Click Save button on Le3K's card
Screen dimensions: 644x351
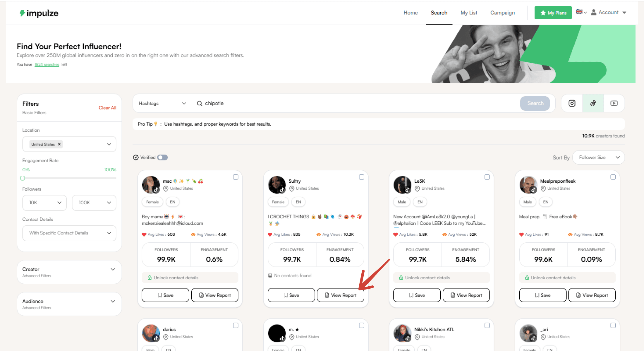(416, 296)
